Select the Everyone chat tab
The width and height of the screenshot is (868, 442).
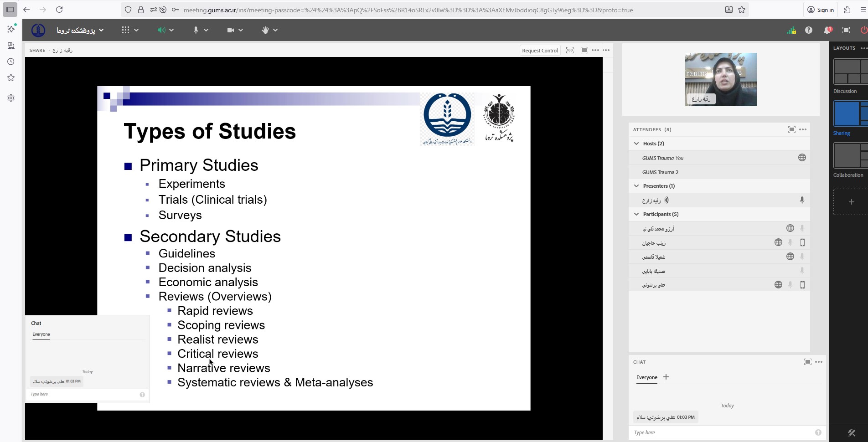(646, 377)
